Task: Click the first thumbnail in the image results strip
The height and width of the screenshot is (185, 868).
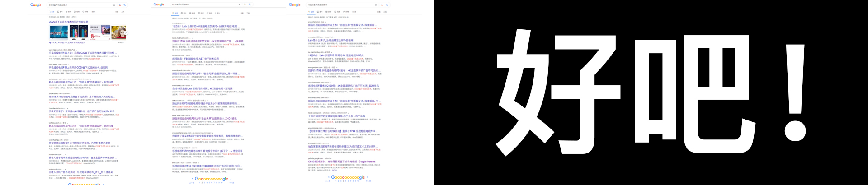Action: click(58, 32)
